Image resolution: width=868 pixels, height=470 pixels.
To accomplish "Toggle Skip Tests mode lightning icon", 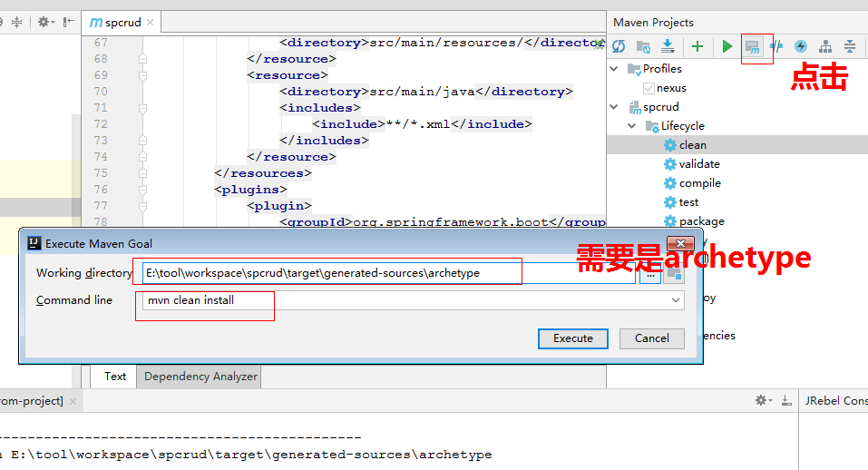I will click(801, 46).
